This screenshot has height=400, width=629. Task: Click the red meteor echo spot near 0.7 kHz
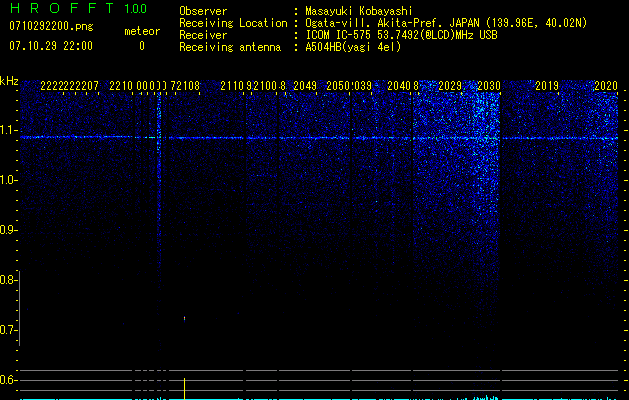(x=185, y=319)
